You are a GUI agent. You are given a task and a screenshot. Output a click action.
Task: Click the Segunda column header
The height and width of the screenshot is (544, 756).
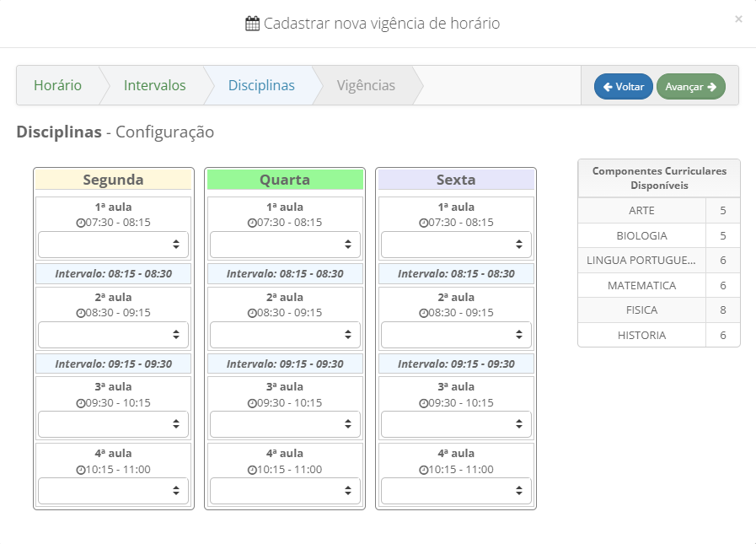(113, 180)
